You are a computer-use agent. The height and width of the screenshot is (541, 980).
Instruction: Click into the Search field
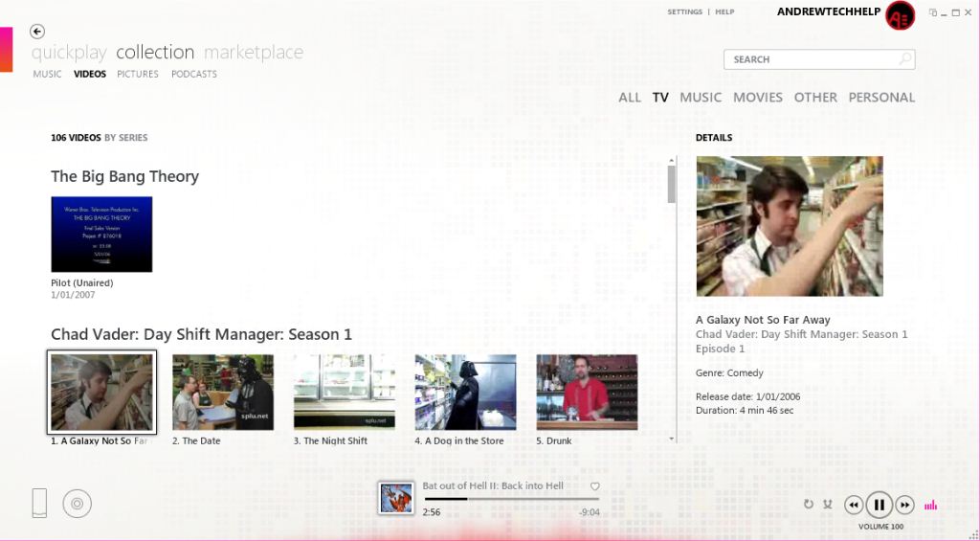pyautogui.click(x=819, y=59)
